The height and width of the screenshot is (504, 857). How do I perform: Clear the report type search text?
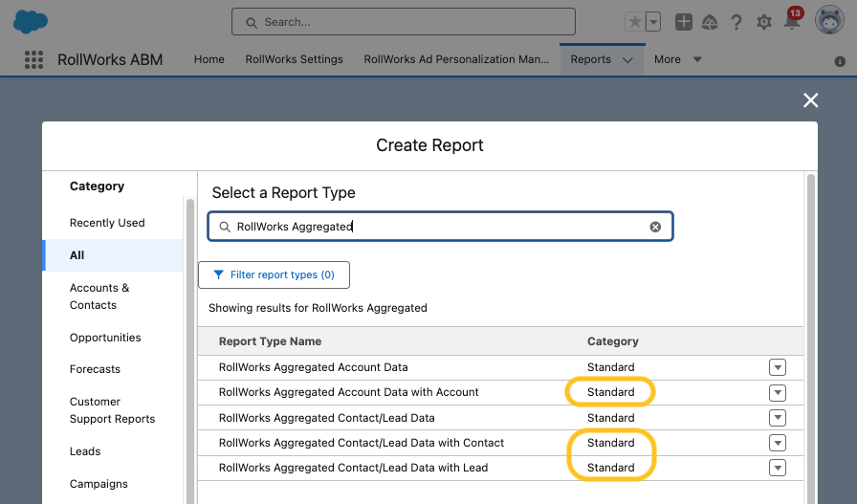[655, 227]
